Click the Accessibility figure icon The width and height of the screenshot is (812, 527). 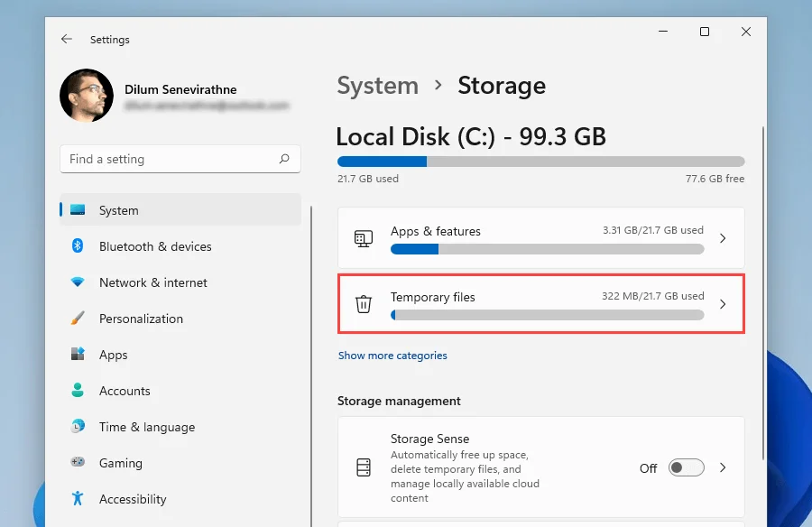(78, 498)
